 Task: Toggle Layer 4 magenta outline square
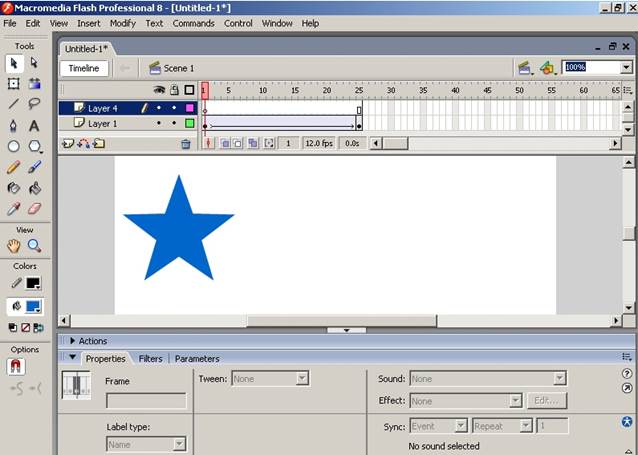tap(190, 108)
